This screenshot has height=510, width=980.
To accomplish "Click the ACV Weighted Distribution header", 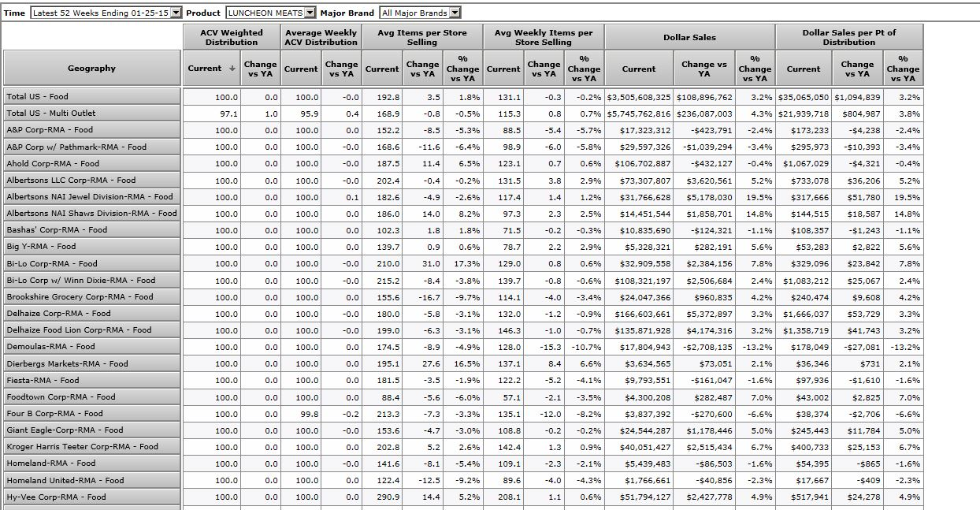I will coord(232,37).
